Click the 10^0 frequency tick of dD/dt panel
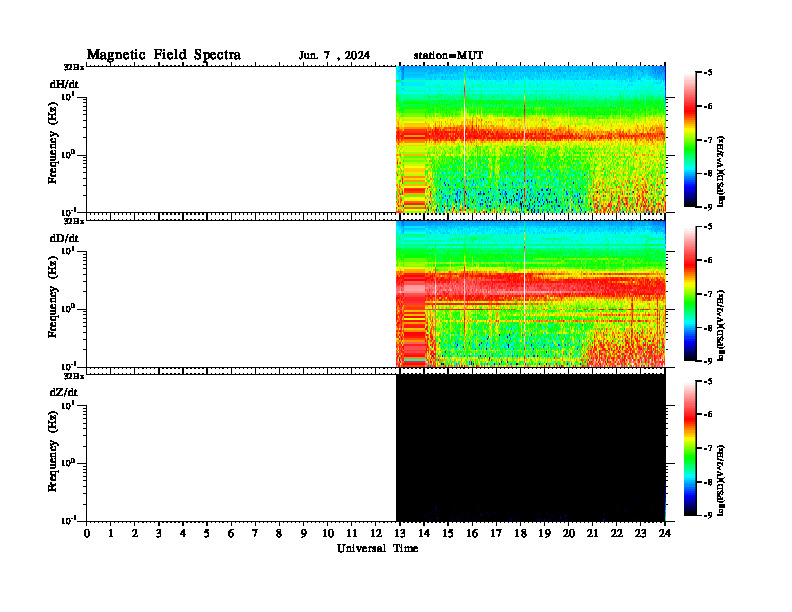 click(68, 309)
